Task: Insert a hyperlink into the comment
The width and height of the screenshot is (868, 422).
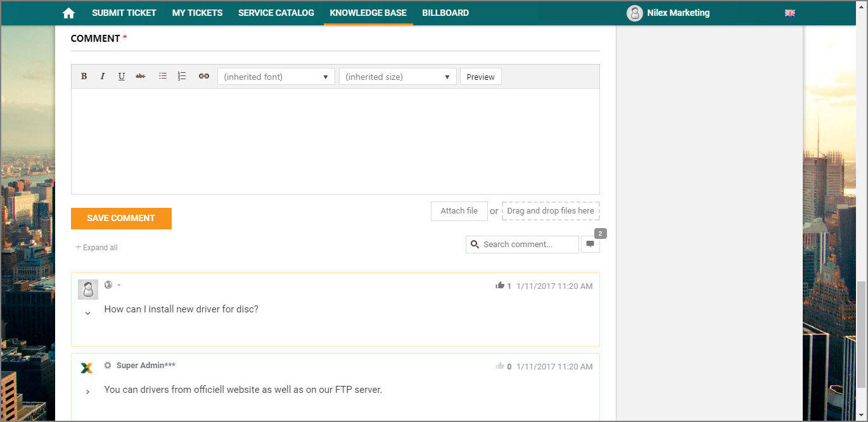Action: (203, 76)
